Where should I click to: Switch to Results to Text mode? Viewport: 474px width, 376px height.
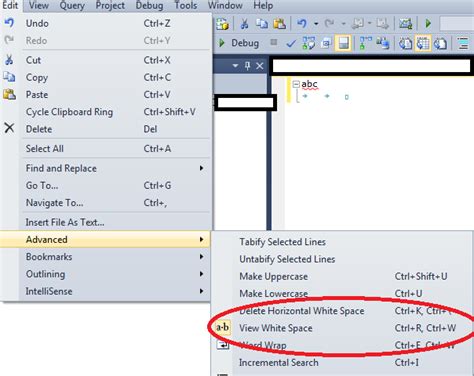[x=405, y=43]
